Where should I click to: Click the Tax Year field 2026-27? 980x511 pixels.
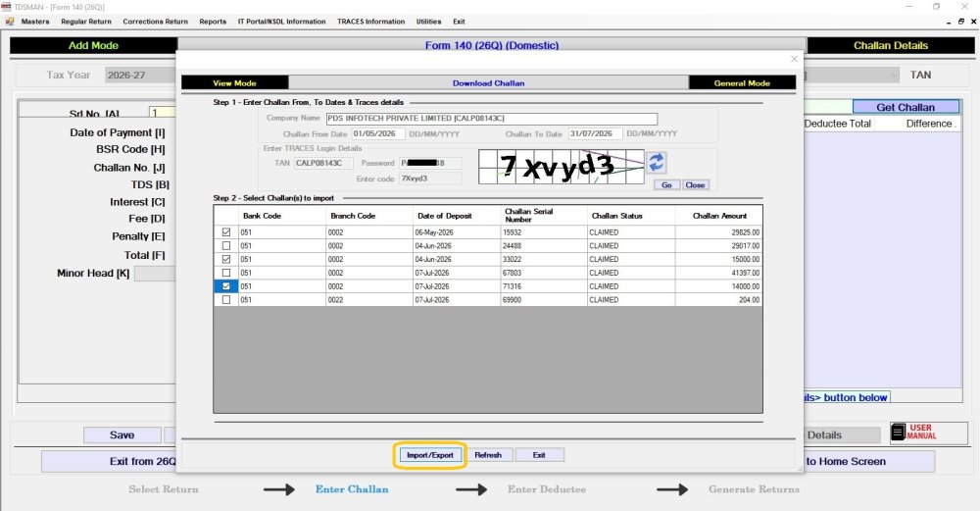141,76
